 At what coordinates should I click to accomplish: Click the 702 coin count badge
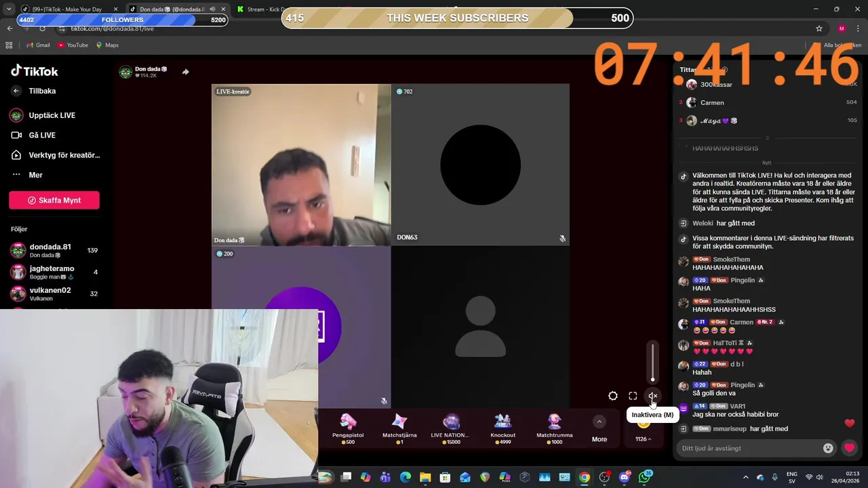pyautogui.click(x=404, y=91)
